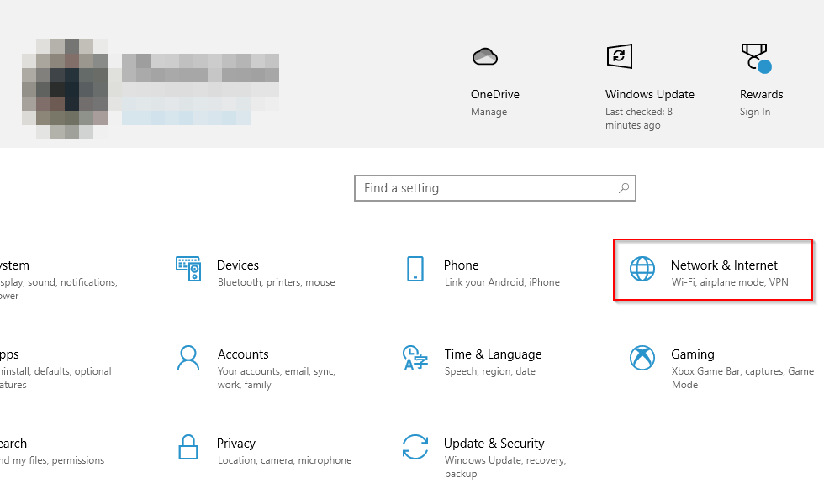Image resolution: width=824 pixels, height=504 pixels.
Task: Click the Phone settings icon
Action: [x=415, y=269]
